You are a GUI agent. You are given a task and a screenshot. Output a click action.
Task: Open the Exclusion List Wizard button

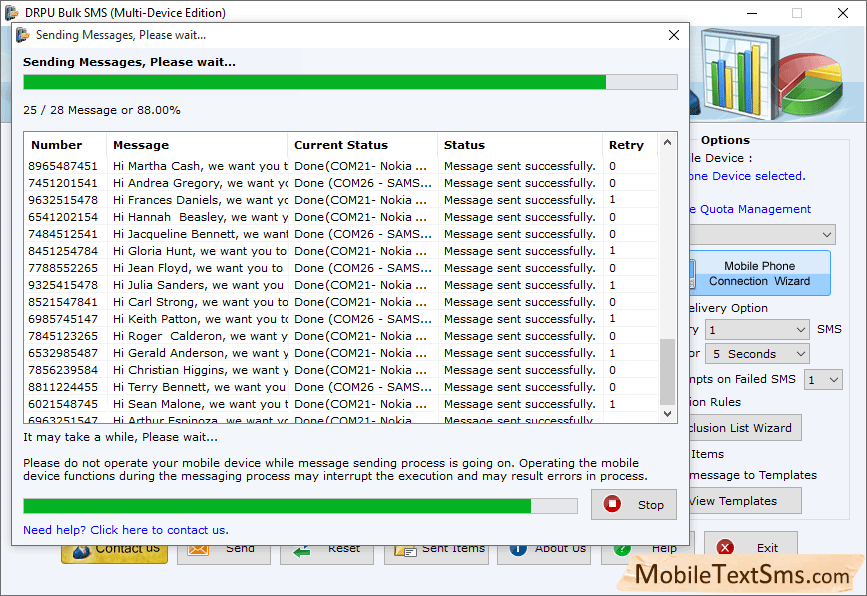pyautogui.click(x=745, y=428)
